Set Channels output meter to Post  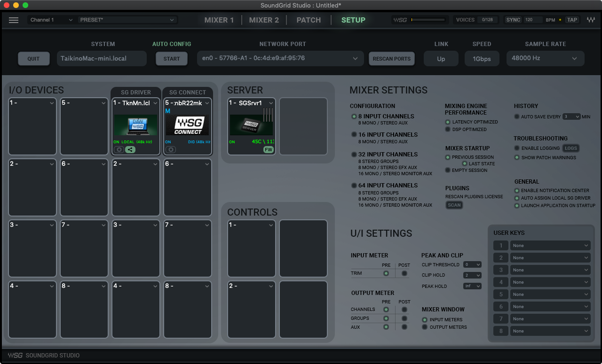(404, 310)
